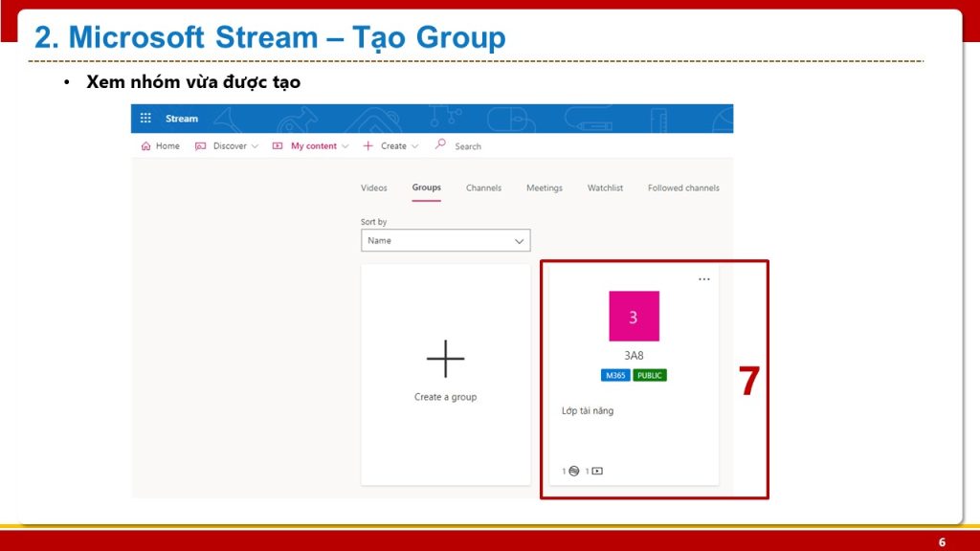
Task: Switch to the Videos tab
Action: click(374, 188)
